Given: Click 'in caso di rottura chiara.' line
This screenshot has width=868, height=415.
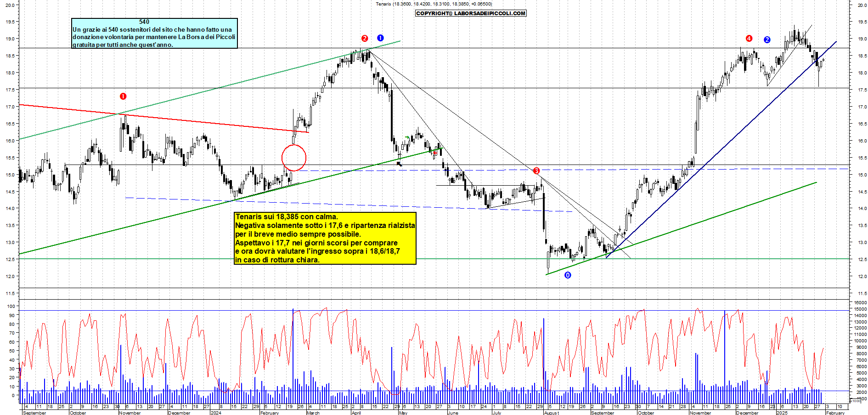Looking at the screenshot, I should [277, 260].
